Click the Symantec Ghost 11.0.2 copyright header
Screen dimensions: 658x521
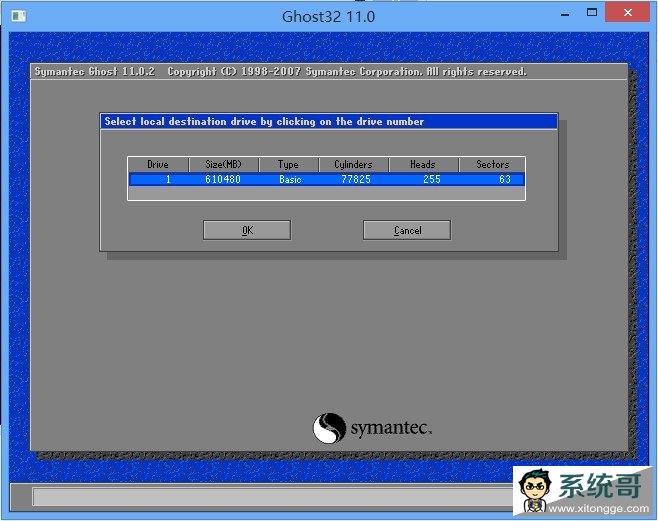280,72
